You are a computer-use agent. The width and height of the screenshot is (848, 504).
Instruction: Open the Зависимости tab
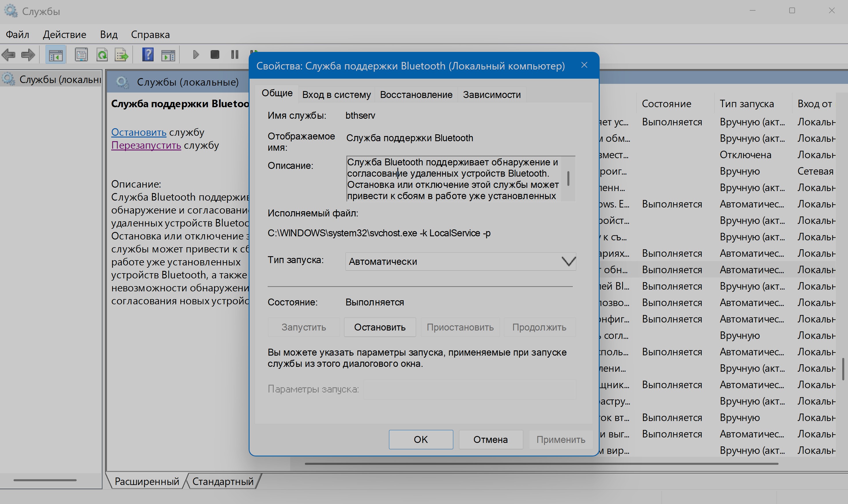(x=491, y=95)
